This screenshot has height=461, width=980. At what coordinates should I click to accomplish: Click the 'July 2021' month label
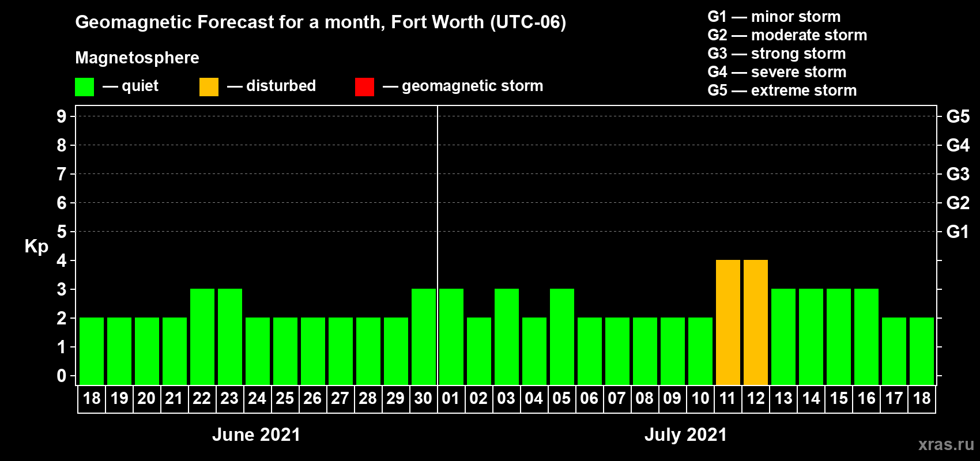[x=686, y=434]
